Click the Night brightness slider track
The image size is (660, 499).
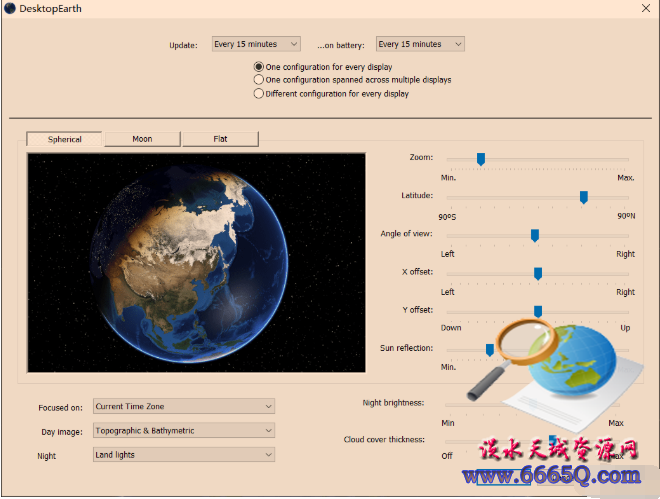(532, 405)
